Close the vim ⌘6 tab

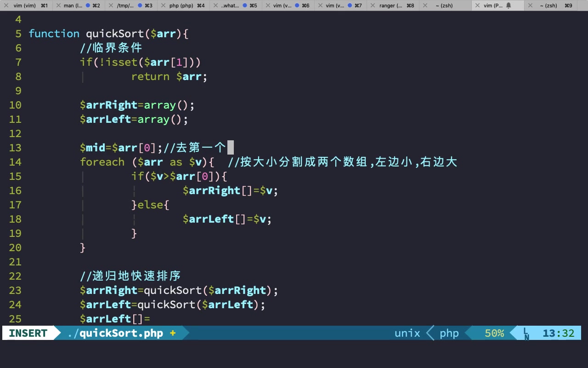(267, 6)
